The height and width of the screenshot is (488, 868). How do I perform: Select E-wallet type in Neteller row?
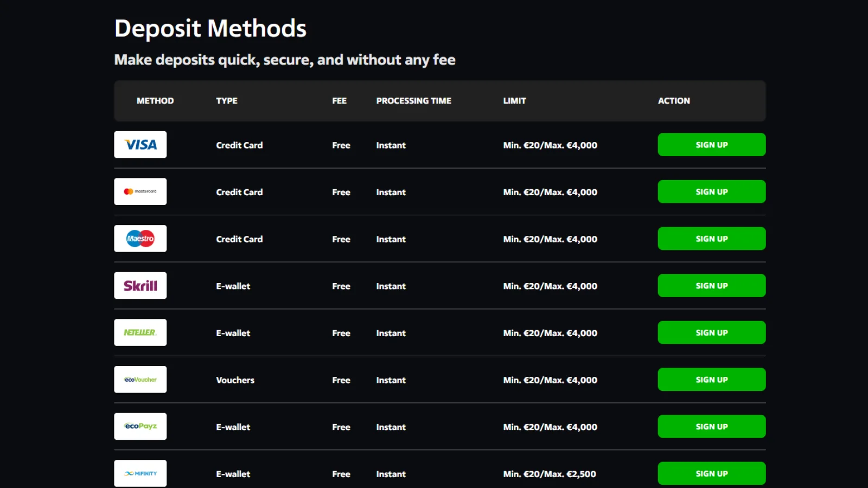point(233,333)
